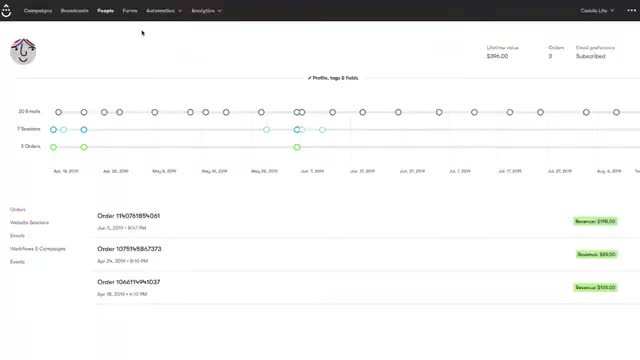This screenshot has width=640, height=360.
Task: Select the lone session marker near May 28
Action: [267, 130]
